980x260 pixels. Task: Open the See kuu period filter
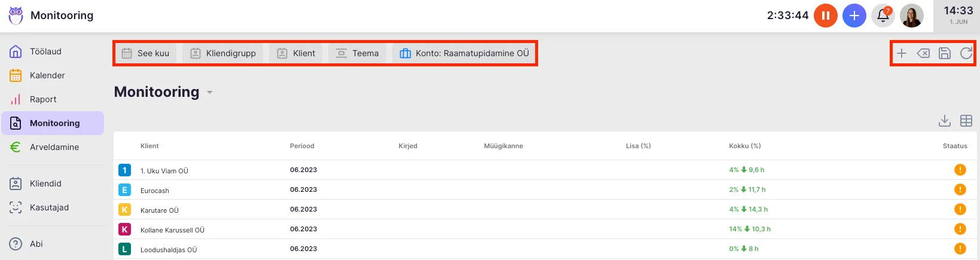click(x=146, y=53)
